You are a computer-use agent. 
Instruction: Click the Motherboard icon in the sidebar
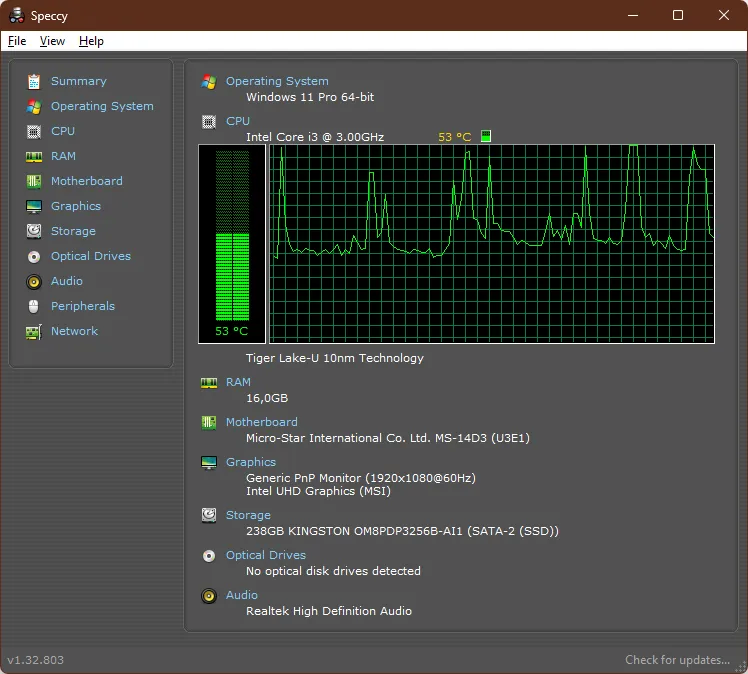[34, 181]
